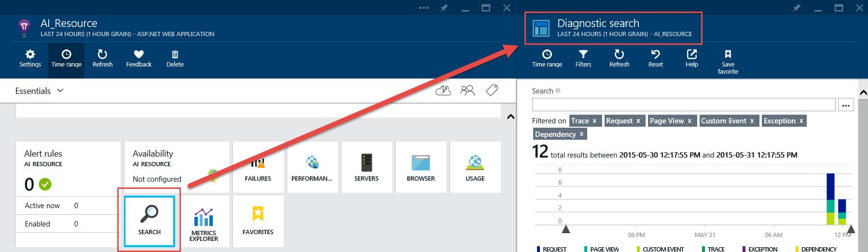The height and width of the screenshot is (252, 868).
Task: Open more options ellipsis on AI_Resource blade
Action: point(424,8)
